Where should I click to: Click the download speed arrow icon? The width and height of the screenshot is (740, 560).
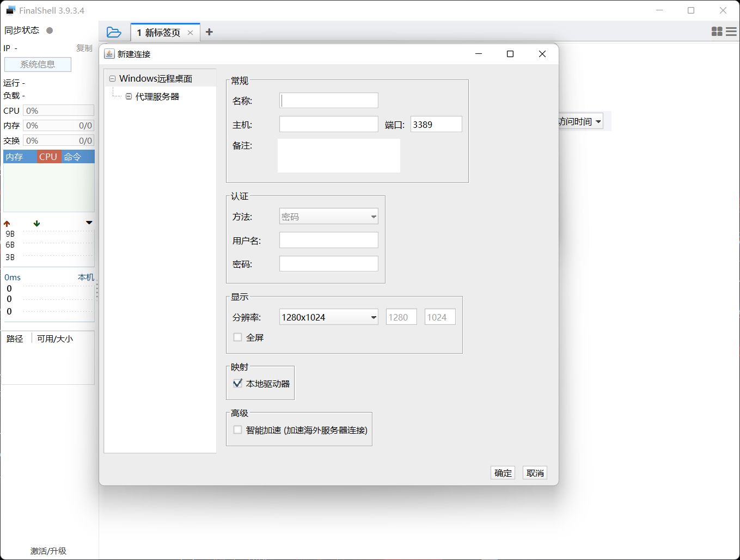tap(36, 223)
